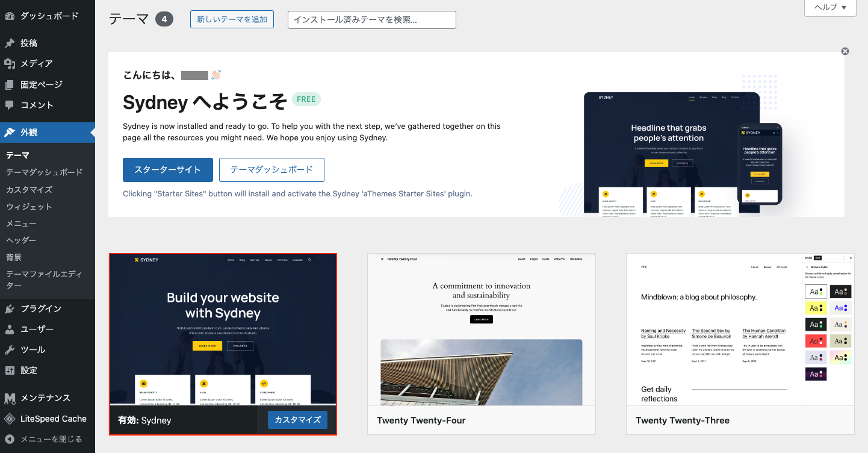
Task: Click the スターターサイト button
Action: 168,170
